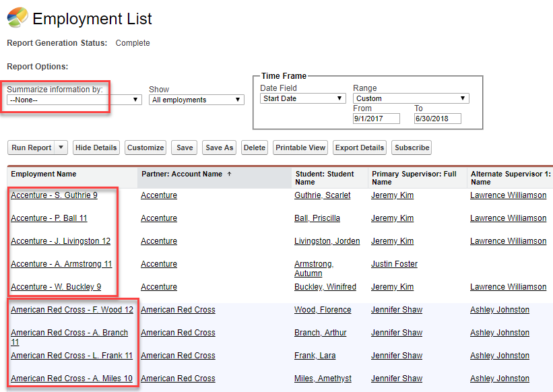Click the To date field 6/30/2018
Viewport: 553px width, 392px height.
pos(437,119)
